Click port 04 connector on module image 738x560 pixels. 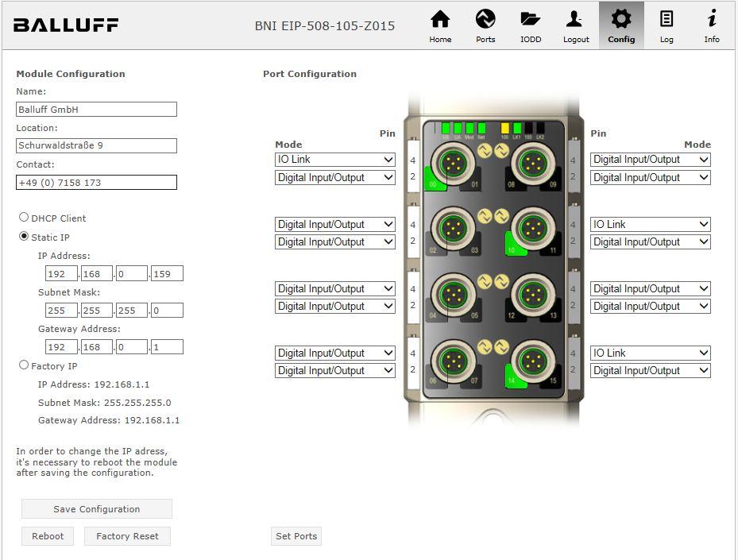point(453,295)
